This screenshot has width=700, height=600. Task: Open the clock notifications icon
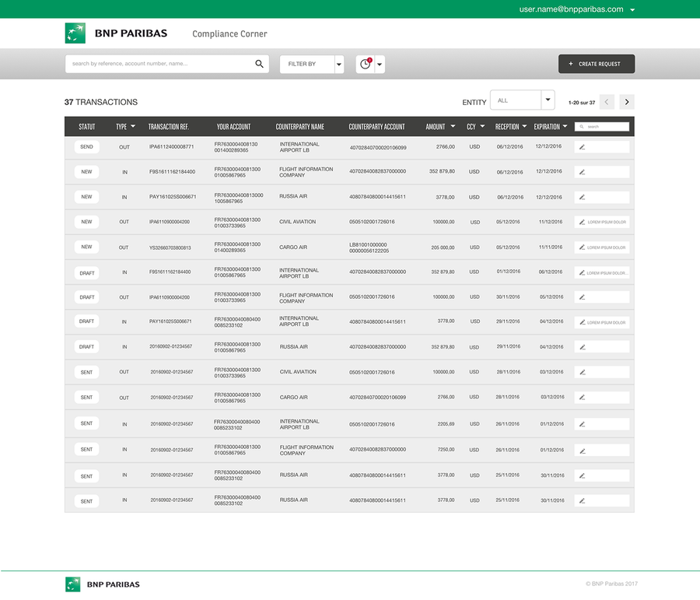pyautogui.click(x=365, y=65)
